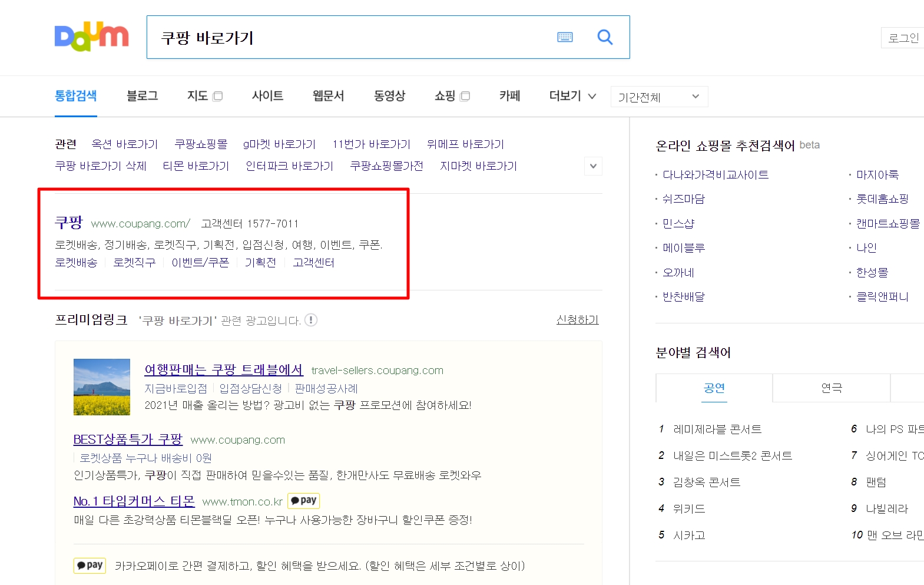Click the 지금바로입점 link
This screenshot has width=924, height=585.
176,389
